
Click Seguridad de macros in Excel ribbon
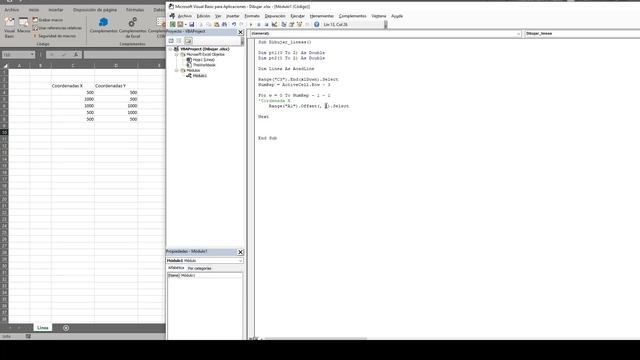coord(55,36)
